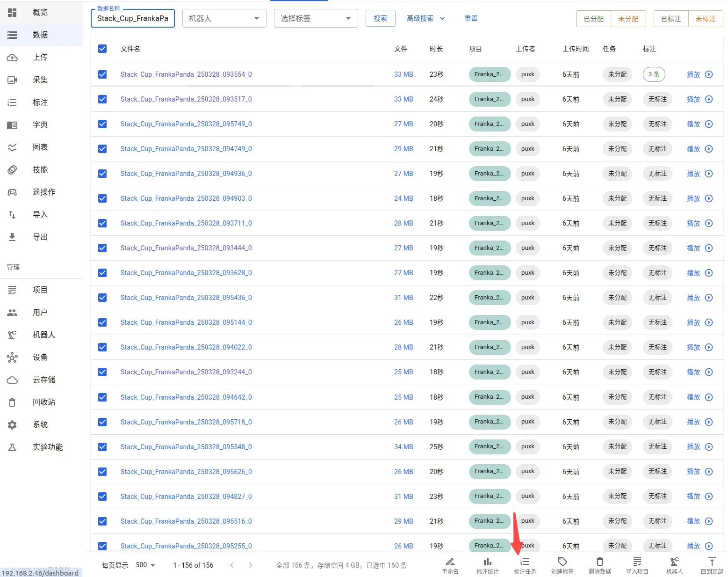Viewport: 728px width, 577px height.
Task: Click the 标注任务 icon in bottom toolbar
Action: click(525, 562)
